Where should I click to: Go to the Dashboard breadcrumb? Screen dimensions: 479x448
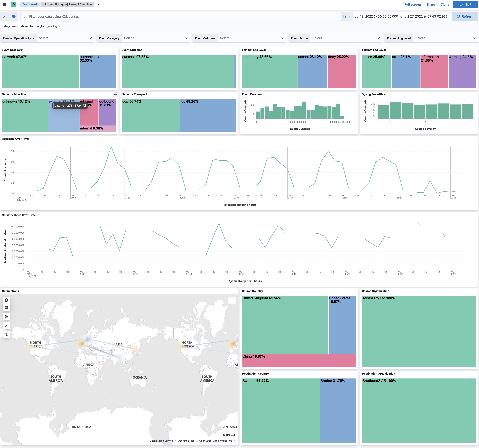[x=30, y=4]
